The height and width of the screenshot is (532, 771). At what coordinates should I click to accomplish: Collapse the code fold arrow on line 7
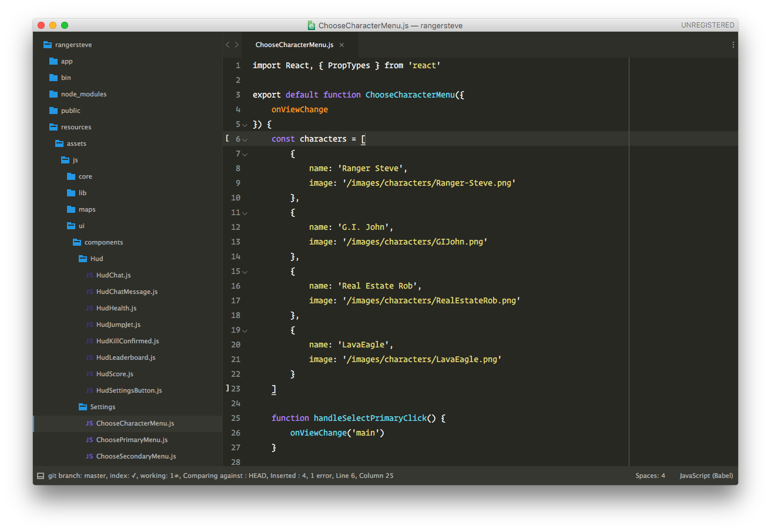click(244, 154)
